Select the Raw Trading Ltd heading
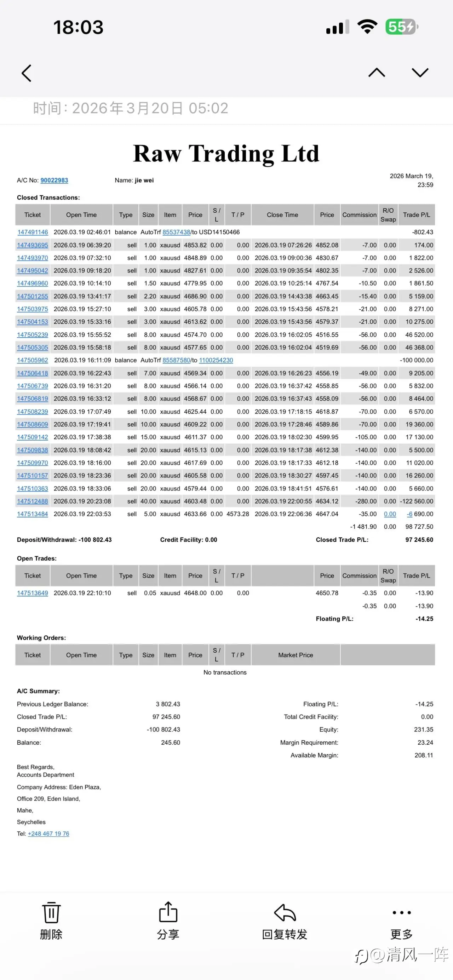 click(226, 154)
